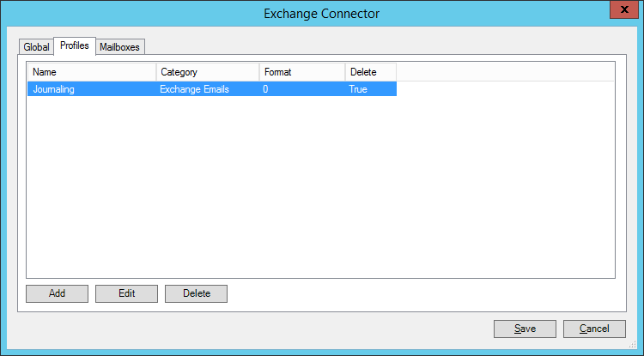Close the Exchange Connector window
Screen dimensions: 644x356
624,9
